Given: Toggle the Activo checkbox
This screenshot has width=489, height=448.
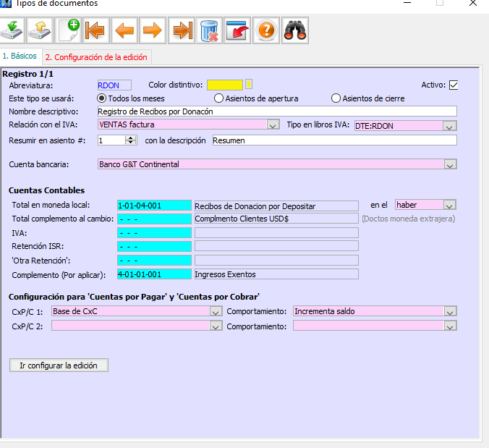Looking at the screenshot, I should [x=454, y=85].
